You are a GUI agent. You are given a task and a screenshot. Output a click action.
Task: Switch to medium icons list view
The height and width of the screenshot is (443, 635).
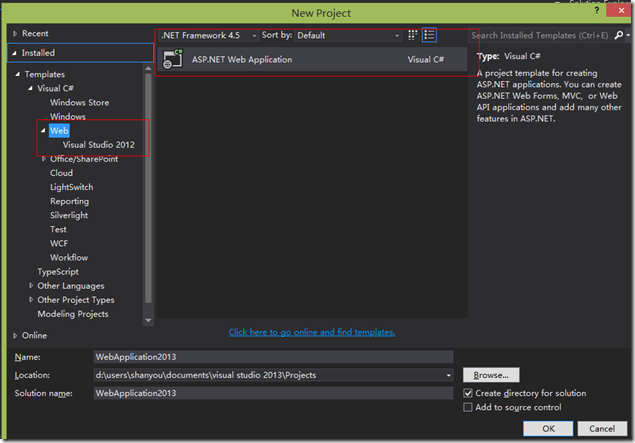click(x=429, y=35)
